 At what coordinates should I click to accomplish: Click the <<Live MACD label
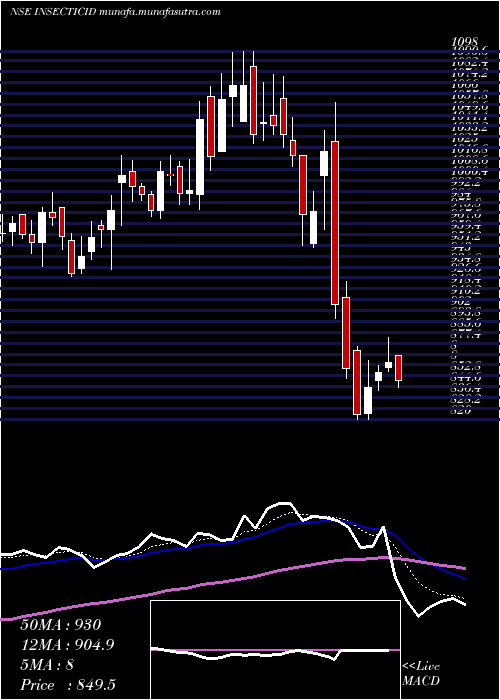point(421,675)
